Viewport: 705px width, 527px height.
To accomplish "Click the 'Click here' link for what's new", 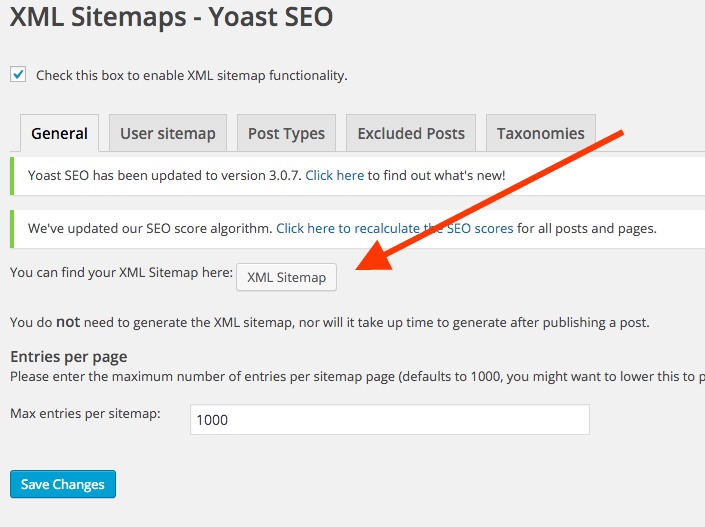I will click(334, 175).
